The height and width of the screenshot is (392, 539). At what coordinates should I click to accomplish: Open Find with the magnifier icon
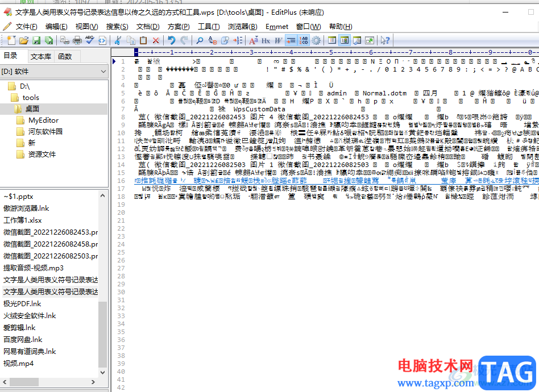(200, 40)
